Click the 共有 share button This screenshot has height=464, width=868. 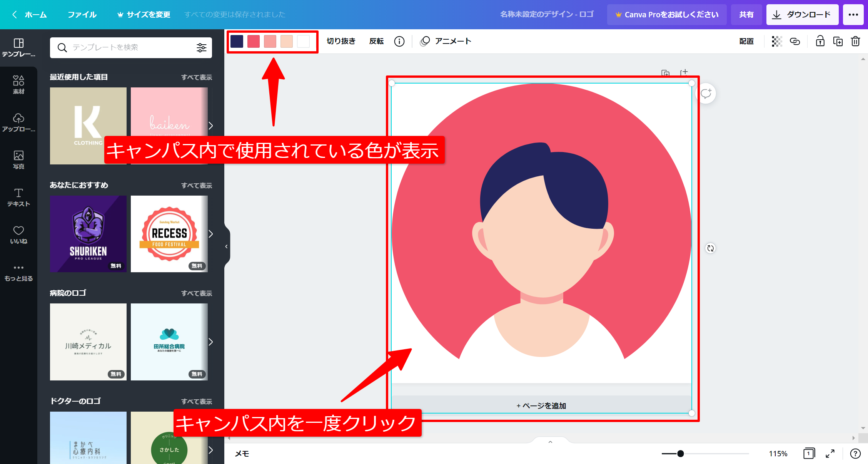pyautogui.click(x=746, y=15)
